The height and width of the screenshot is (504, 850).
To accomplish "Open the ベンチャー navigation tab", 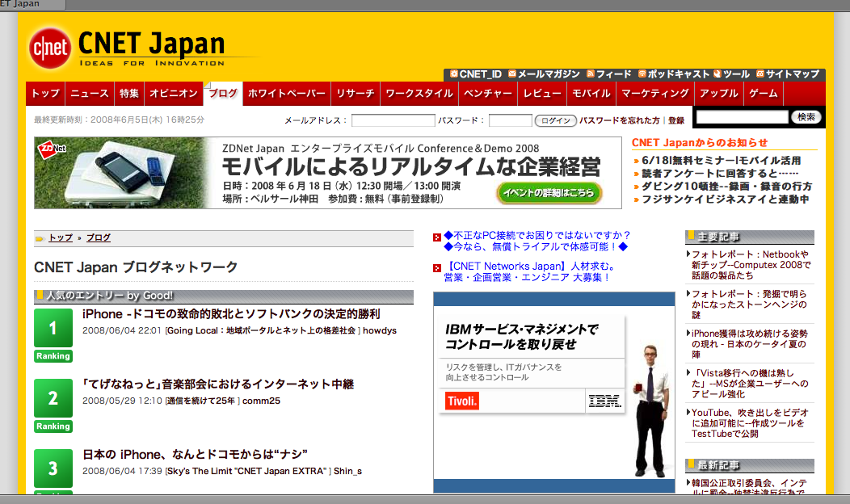I will 488,93.
